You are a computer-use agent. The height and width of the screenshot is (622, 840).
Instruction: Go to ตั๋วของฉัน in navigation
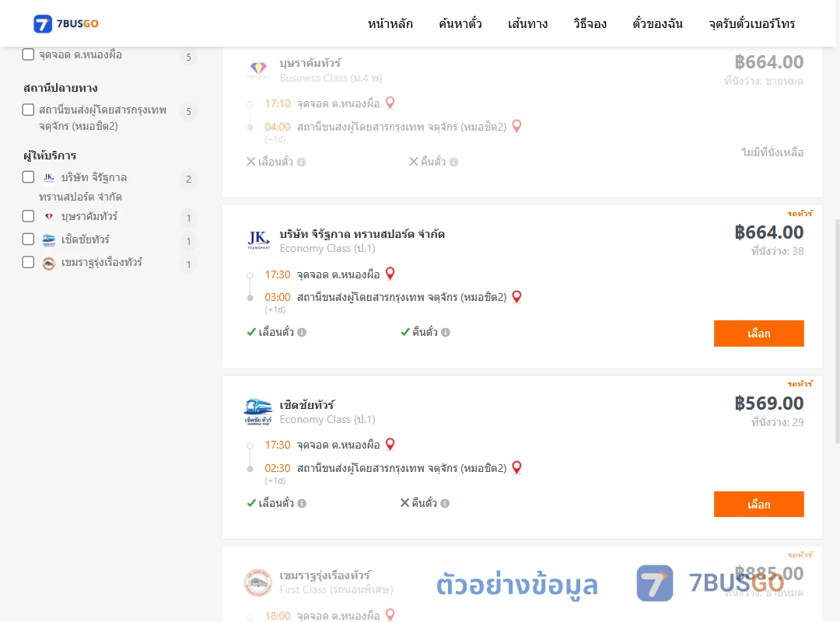coord(657,23)
